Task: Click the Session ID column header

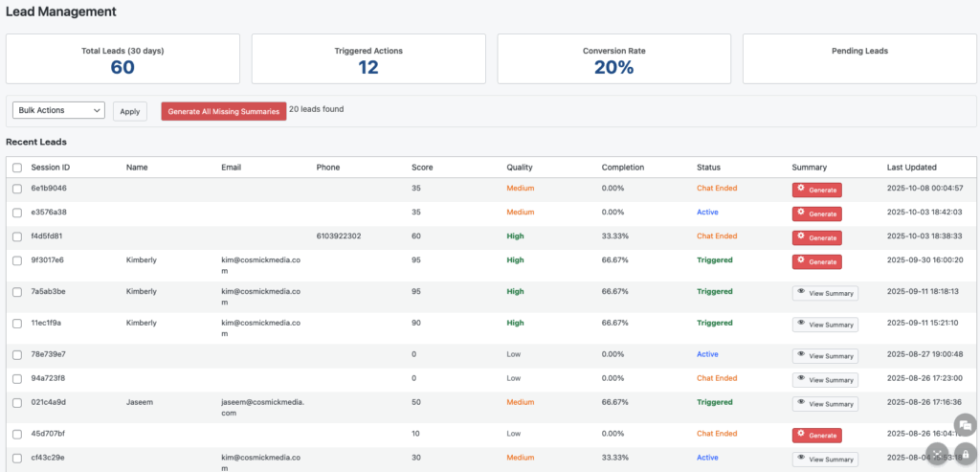Action: coord(51,168)
